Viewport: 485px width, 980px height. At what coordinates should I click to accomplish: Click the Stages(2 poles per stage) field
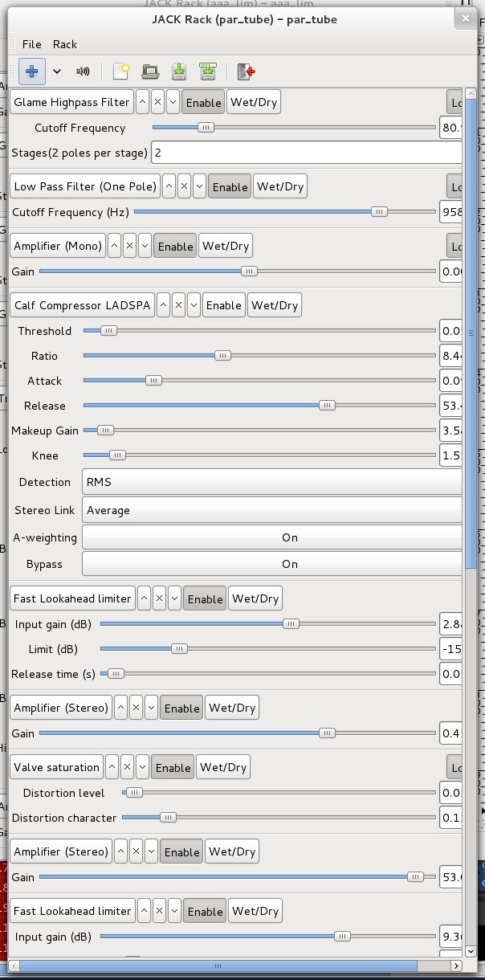click(307, 153)
